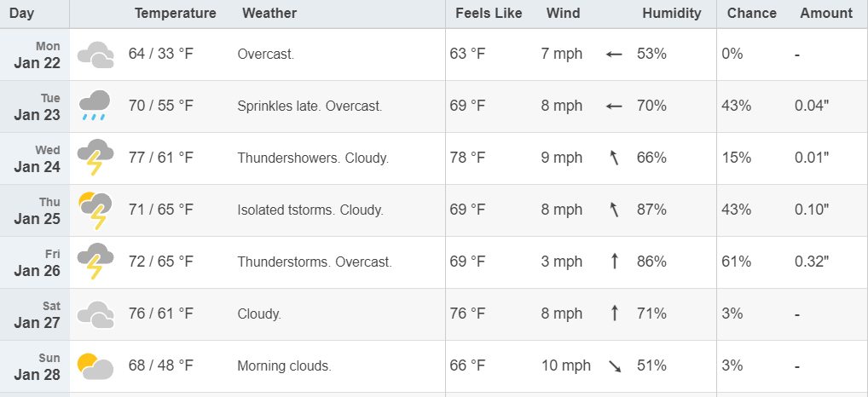Click the 64 / 33 °F temperature value
Screen dimensions: 868x397
point(161,55)
